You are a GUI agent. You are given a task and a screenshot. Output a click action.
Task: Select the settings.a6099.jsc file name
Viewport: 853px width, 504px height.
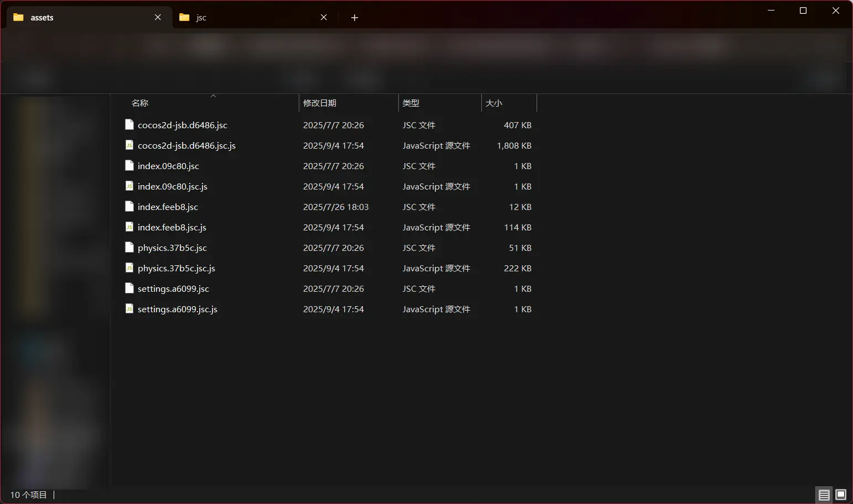173,288
